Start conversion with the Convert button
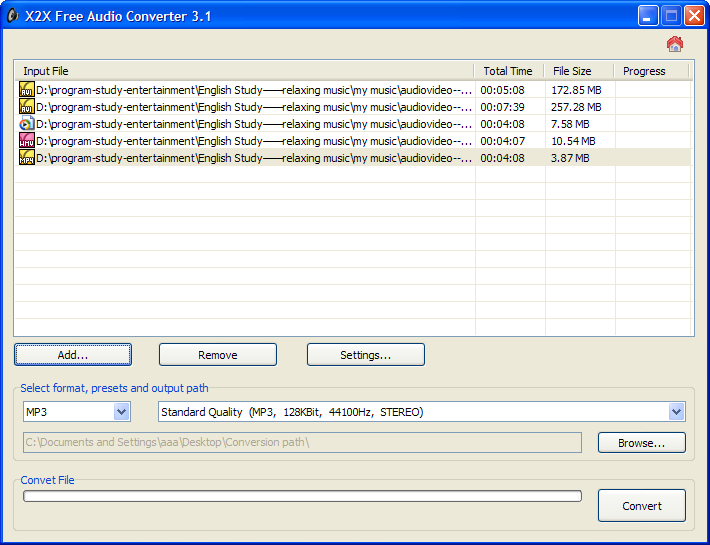Image resolution: width=710 pixels, height=545 pixels. point(642,506)
